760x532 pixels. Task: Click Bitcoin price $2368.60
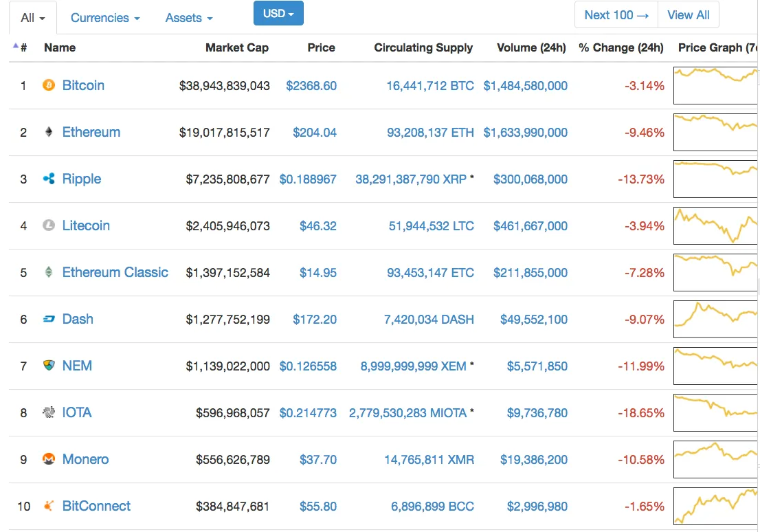click(x=311, y=86)
